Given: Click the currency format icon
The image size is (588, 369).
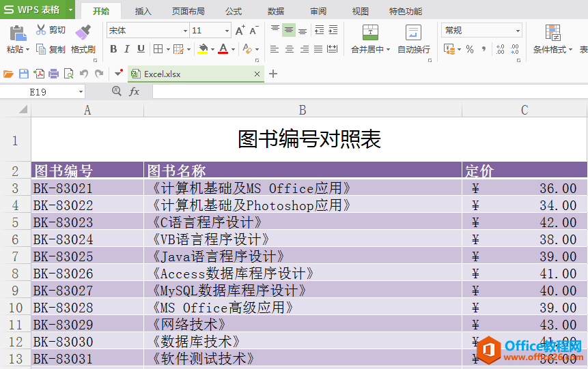Looking at the screenshot, I should coord(449,49).
